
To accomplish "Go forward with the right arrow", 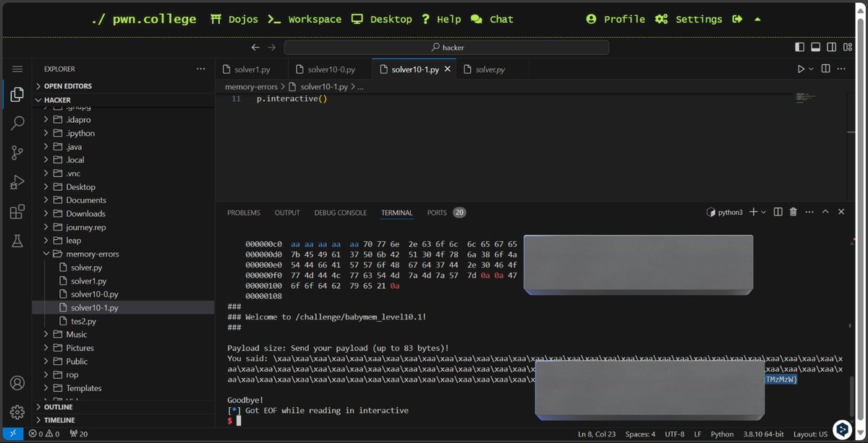I will point(272,47).
